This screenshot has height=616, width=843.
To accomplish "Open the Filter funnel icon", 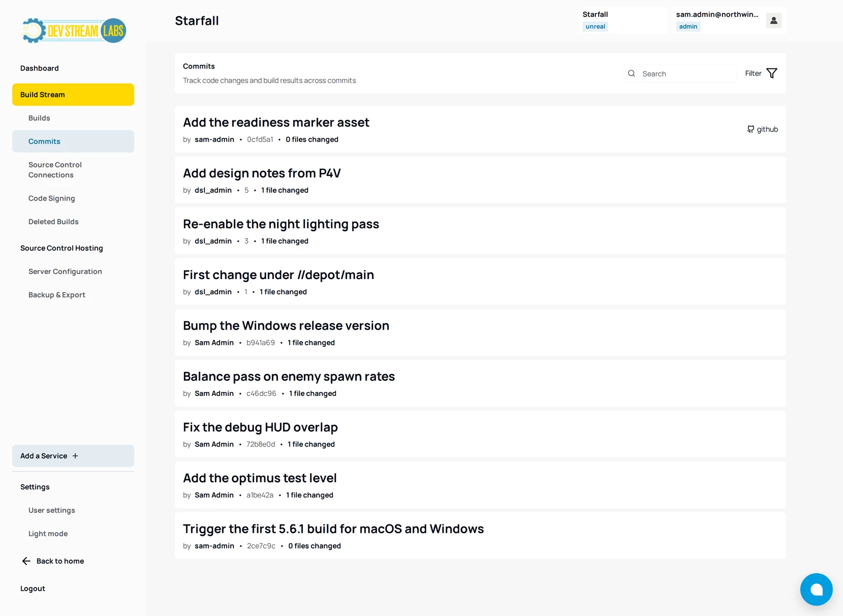I will (x=771, y=73).
